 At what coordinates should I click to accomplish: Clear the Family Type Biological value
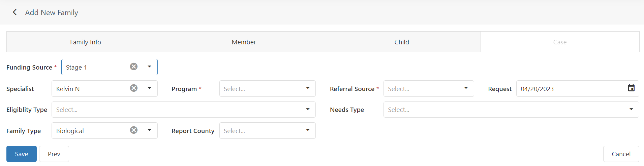tap(134, 130)
